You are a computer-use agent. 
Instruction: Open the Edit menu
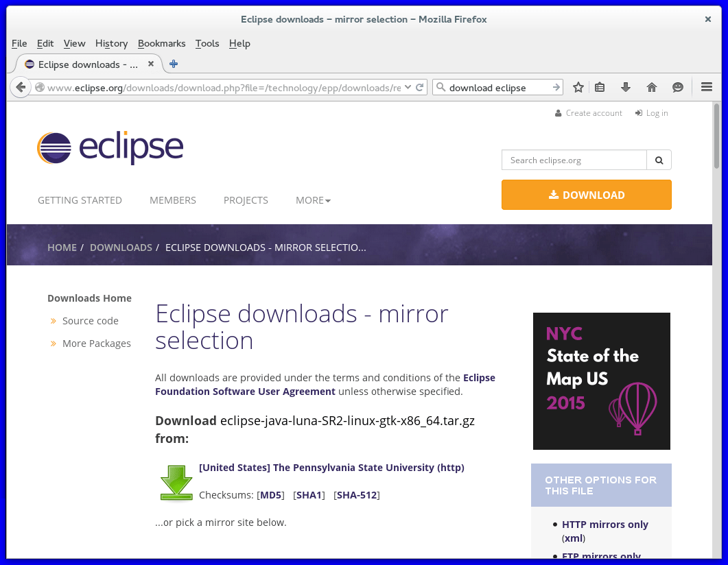[45, 43]
